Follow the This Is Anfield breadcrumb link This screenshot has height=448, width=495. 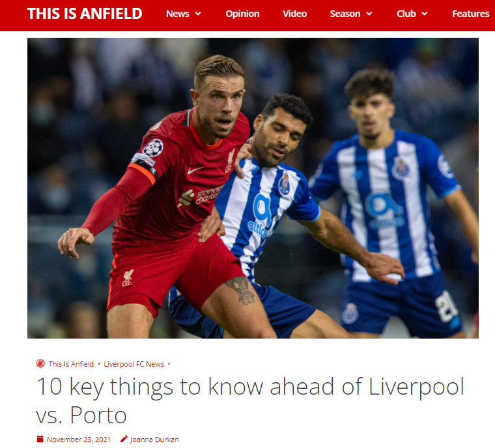point(71,364)
